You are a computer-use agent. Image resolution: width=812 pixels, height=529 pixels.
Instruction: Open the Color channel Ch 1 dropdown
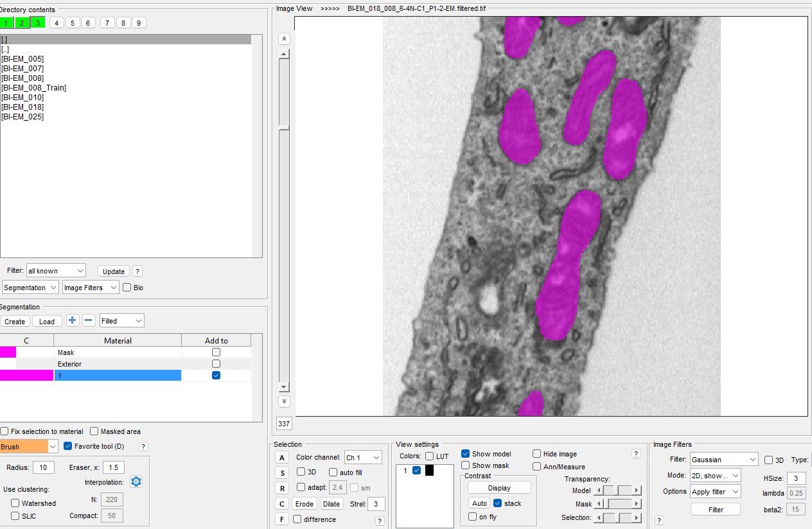(363, 458)
